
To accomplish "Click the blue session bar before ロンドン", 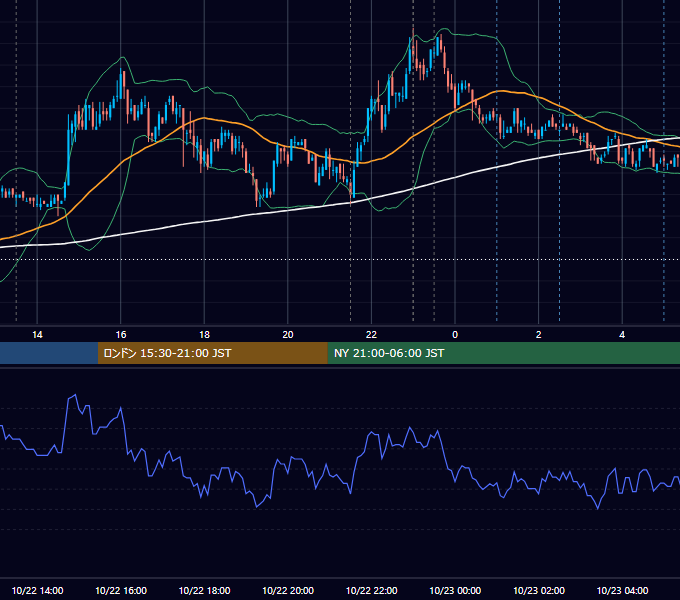I will tap(49, 353).
